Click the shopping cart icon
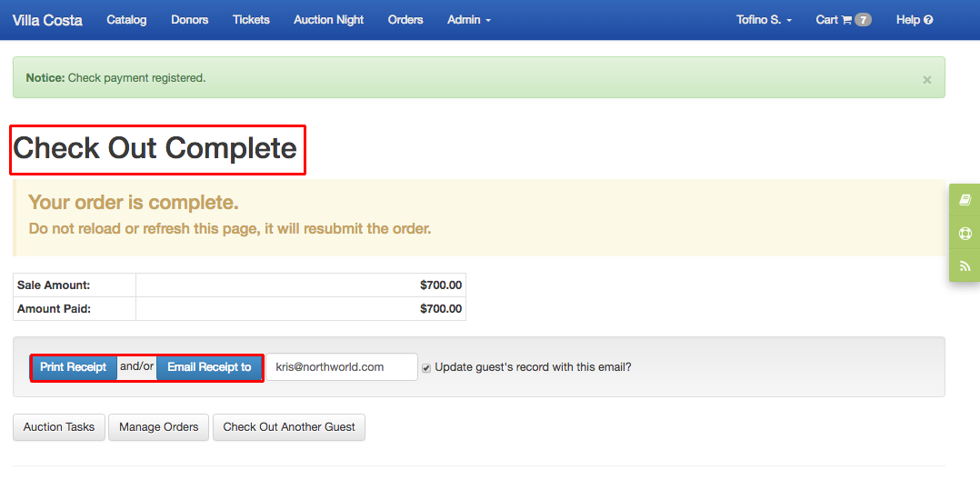The image size is (980, 480). click(846, 20)
